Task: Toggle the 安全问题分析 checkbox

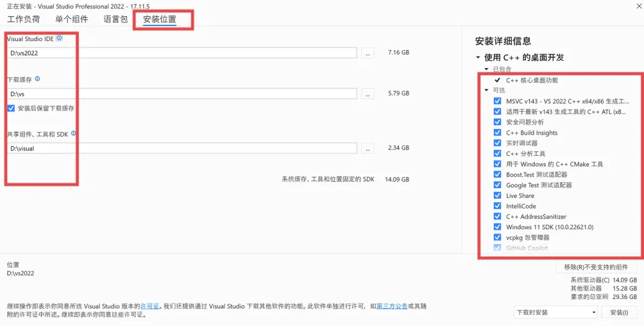Action: (x=497, y=122)
